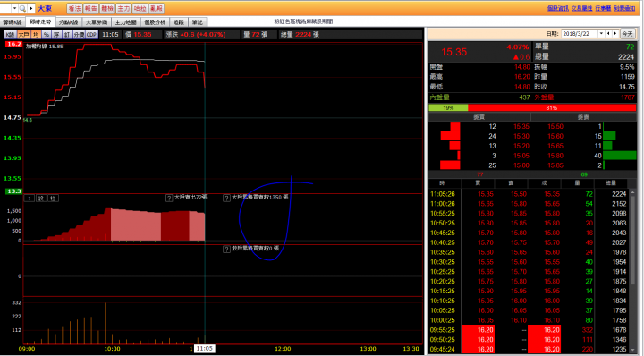
Task: Click the 81% outer-volume red bar
Action: click(552, 107)
